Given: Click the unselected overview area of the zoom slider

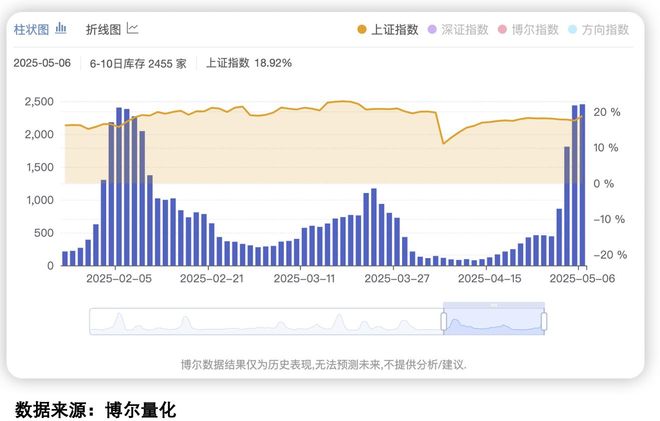Looking at the screenshot, I should (x=266, y=322).
